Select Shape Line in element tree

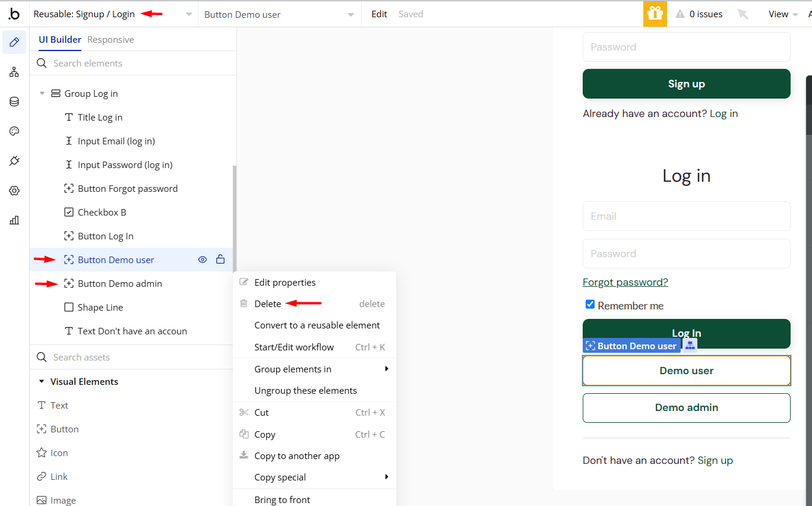(x=131, y=307)
